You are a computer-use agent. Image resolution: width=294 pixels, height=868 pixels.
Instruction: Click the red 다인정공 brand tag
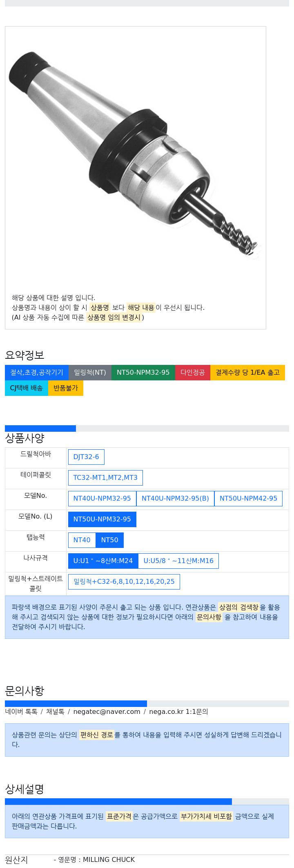[x=193, y=373]
